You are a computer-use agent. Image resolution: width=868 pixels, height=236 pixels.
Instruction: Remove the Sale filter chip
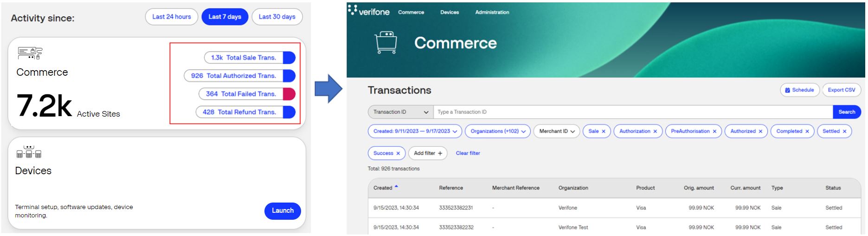[x=603, y=131]
